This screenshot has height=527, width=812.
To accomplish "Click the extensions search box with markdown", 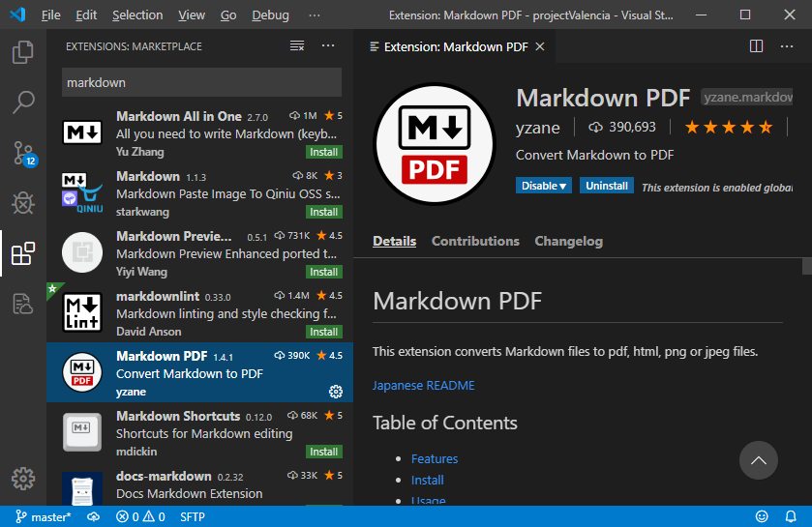I will (201, 83).
